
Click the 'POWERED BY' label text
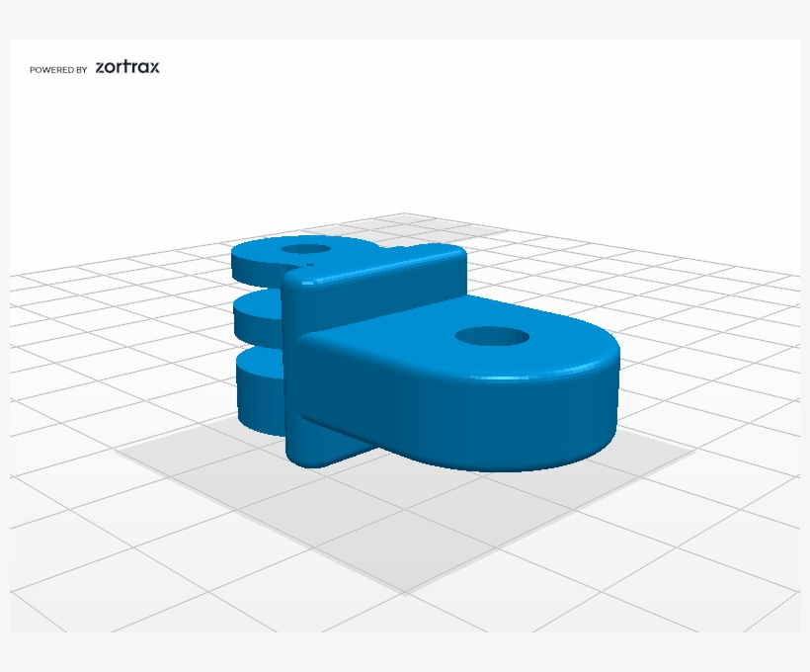58,70
